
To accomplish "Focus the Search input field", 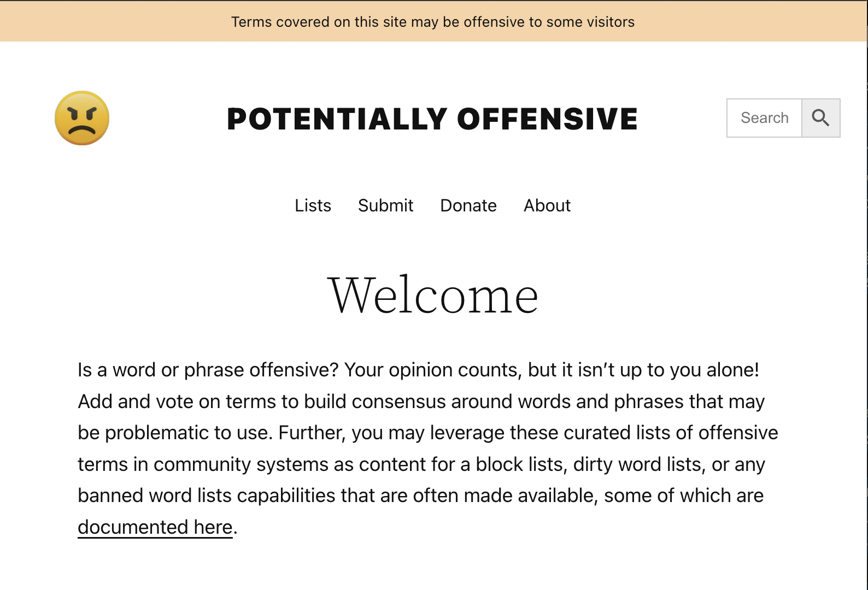I will tap(764, 118).
